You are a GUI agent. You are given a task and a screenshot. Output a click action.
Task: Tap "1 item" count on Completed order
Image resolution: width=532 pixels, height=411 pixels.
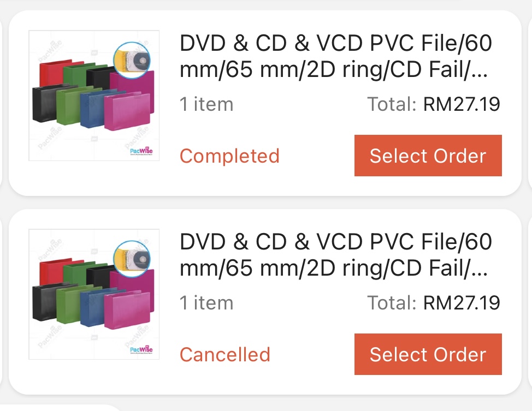(x=206, y=104)
